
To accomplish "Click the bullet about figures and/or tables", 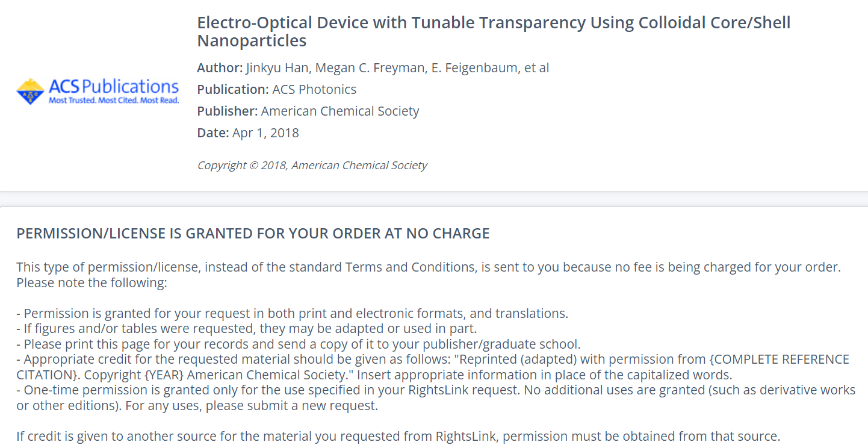I will click(246, 329).
